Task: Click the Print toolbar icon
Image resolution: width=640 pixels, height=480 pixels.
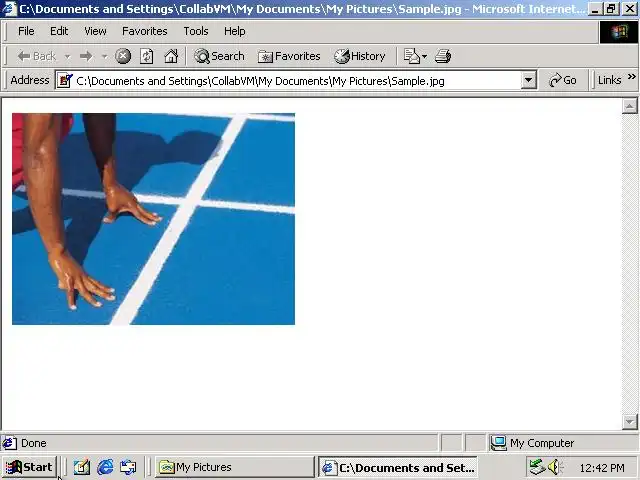Action: click(x=443, y=56)
